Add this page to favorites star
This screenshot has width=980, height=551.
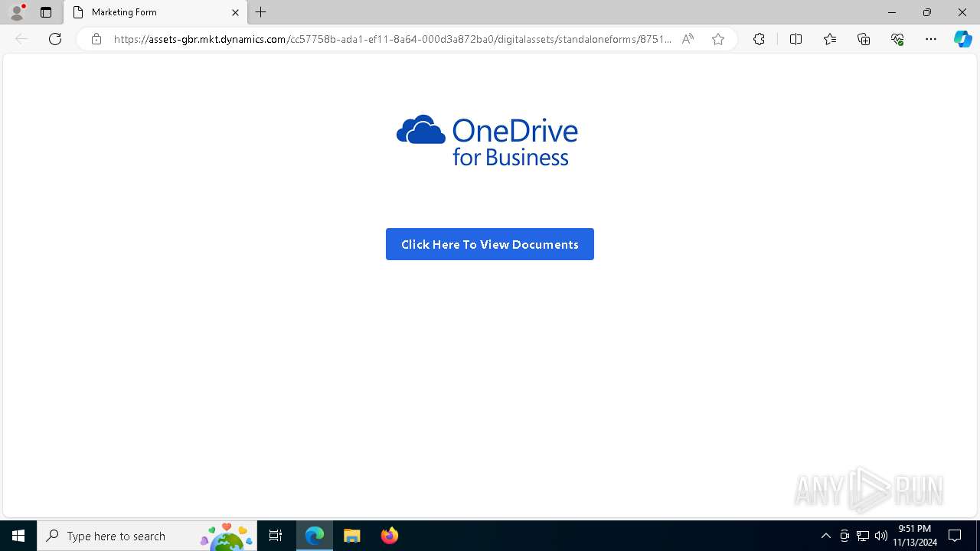718,39
